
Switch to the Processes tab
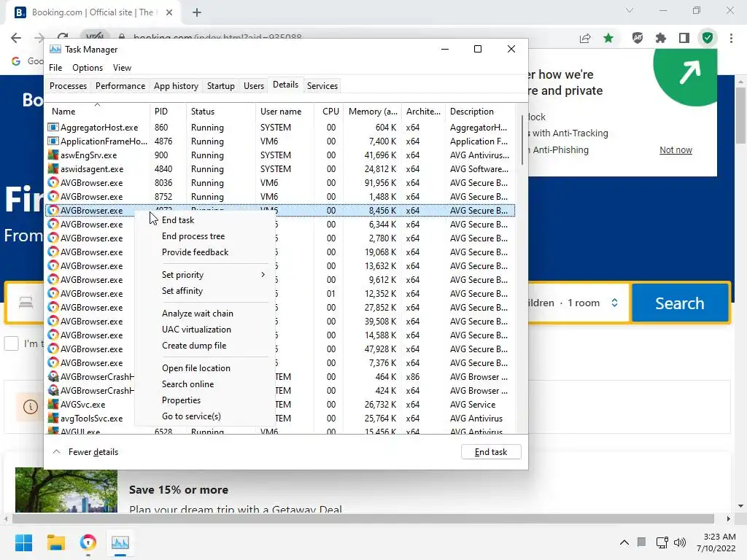coord(68,86)
